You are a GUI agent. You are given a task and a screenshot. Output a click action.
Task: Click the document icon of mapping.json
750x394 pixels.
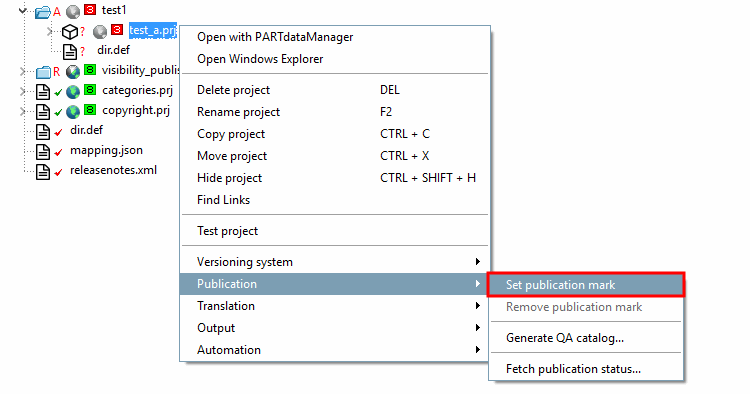[x=43, y=152]
